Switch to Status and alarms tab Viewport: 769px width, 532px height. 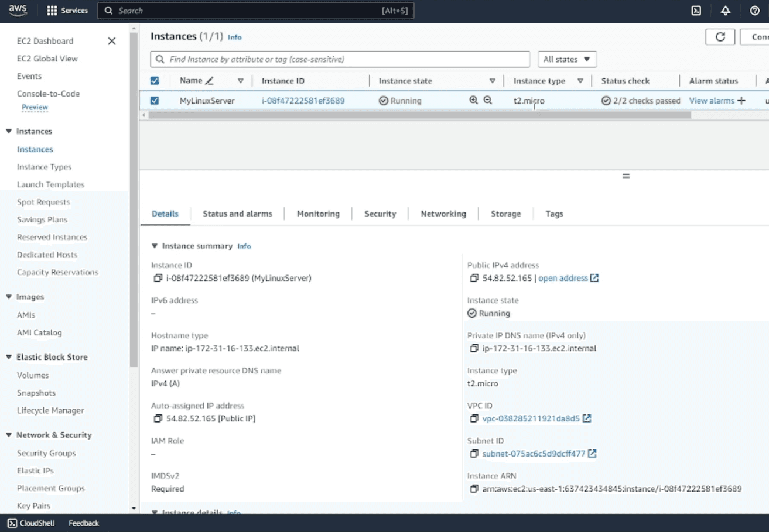tap(237, 214)
